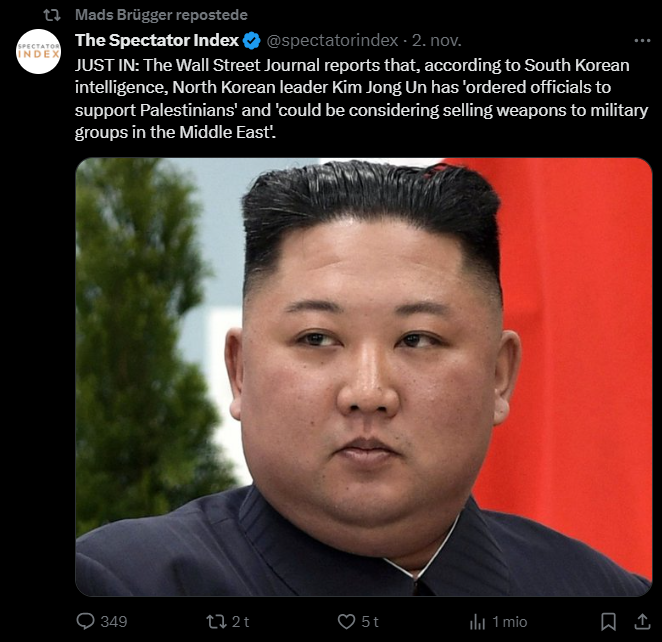Open the Spectator Index profile avatar
The height and width of the screenshot is (642, 662).
pyautogui.click(x=38, y=51)
